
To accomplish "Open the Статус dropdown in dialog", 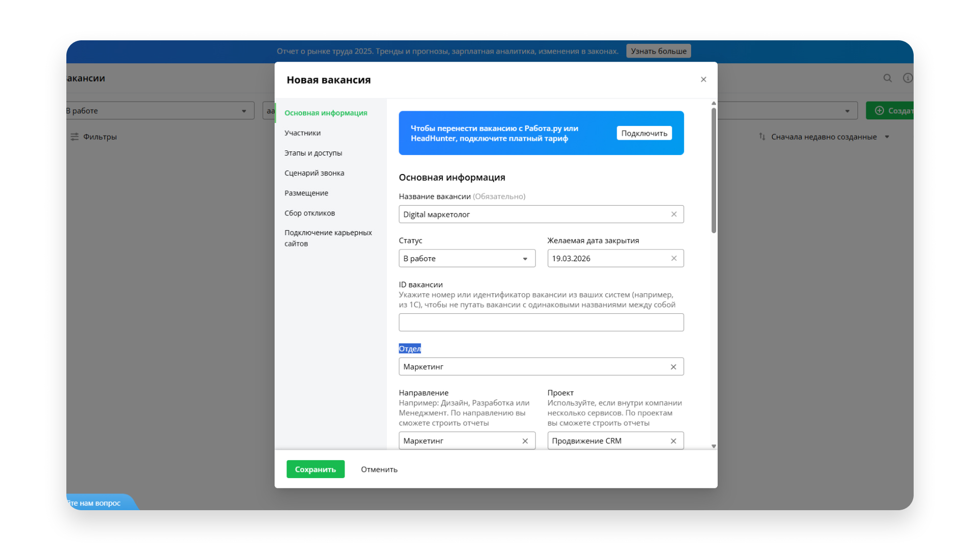I will 467,258.
